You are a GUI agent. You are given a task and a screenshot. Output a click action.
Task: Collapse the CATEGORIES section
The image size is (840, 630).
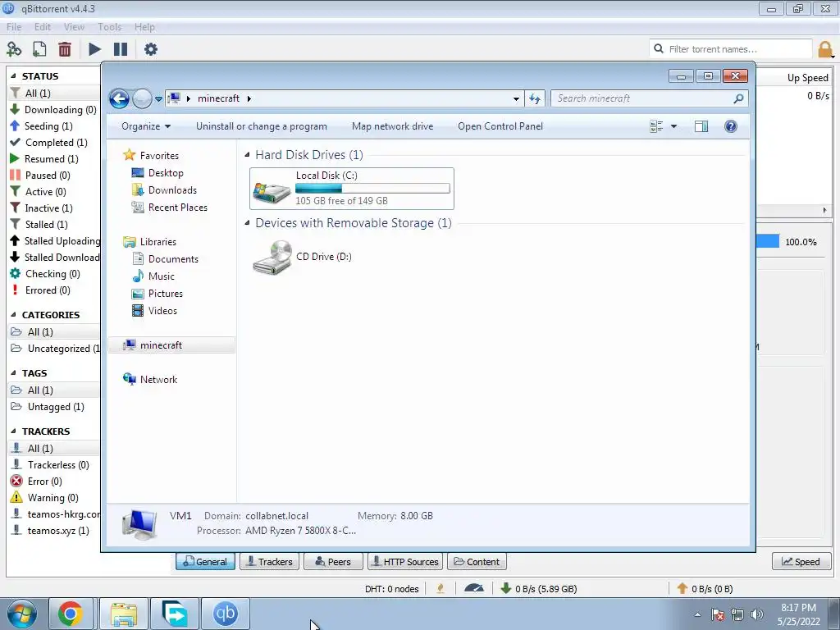tap(13, 315)
